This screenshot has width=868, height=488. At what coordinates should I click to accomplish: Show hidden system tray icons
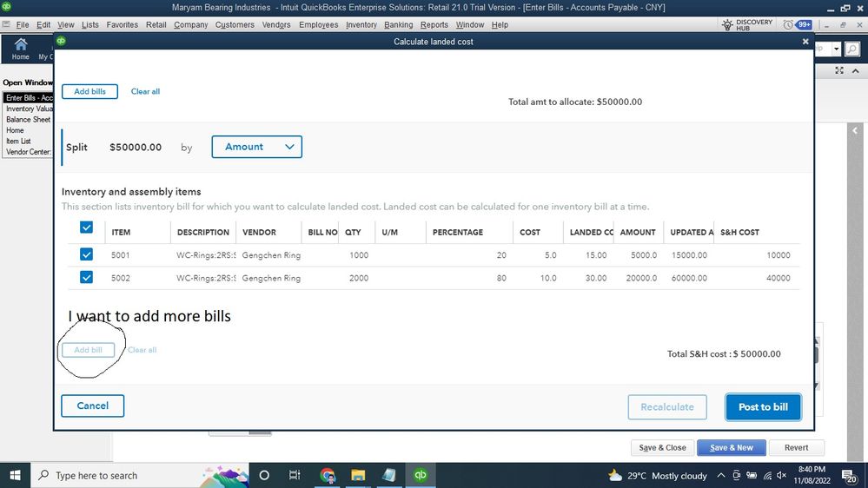[721, 475]
